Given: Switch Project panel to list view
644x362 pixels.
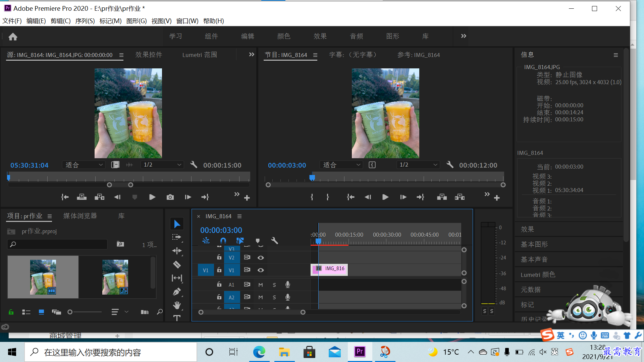Looking at the screenshot, I should (x=26, y=312).
